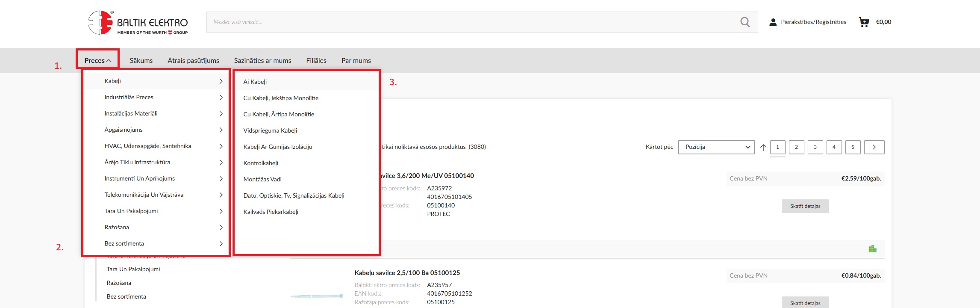The image size is (980, 308).
Task: Go to results page 3
Action: (x=815, y=147)
